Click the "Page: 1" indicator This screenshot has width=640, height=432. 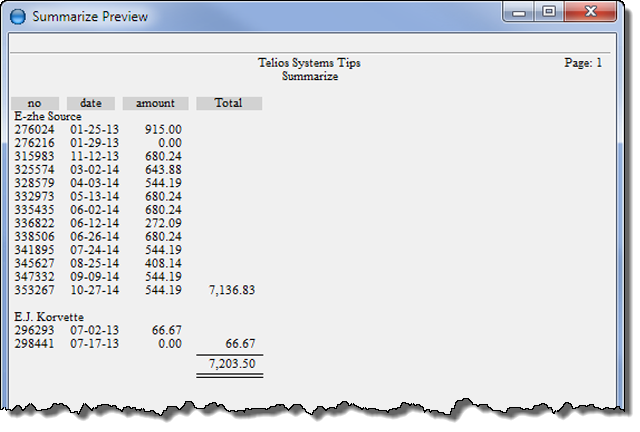pyautogui.click(x=583, y=63)
